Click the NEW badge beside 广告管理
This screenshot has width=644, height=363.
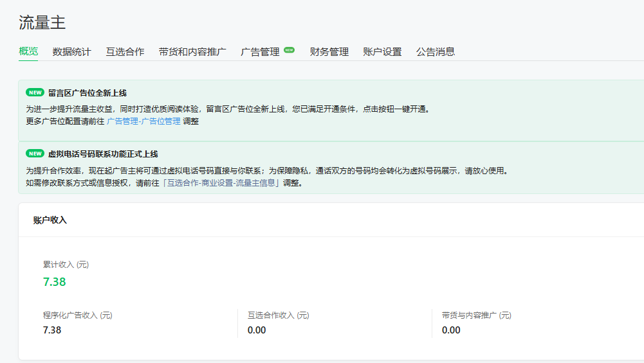click(289, 50)
